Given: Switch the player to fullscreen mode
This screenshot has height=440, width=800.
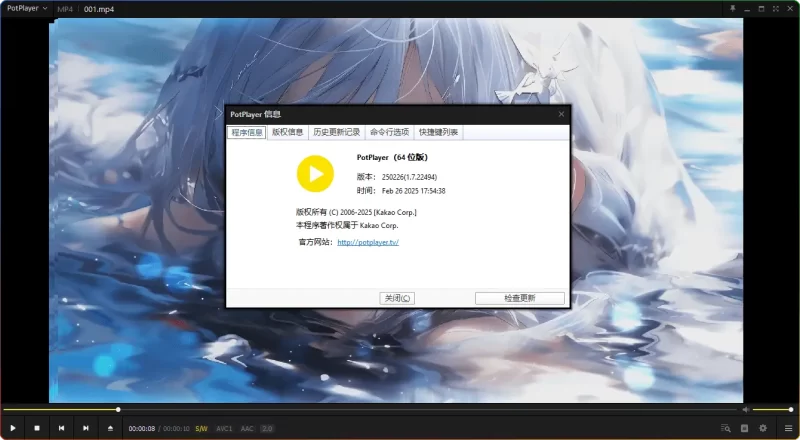Looking at the screenshot, I should 776,9.
